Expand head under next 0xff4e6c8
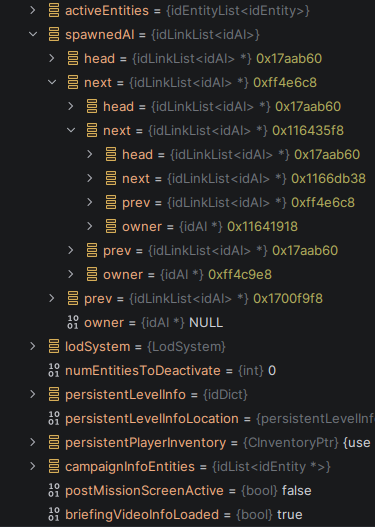Image resolution: width=375 pixels, height=527 pixels. tap(71, 107)
